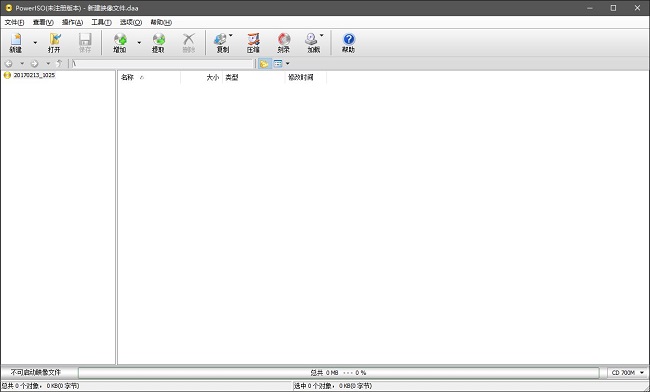650x392 pixels.
Task: Click the 不可启动映像文件 status label
Action: [36, 373]
